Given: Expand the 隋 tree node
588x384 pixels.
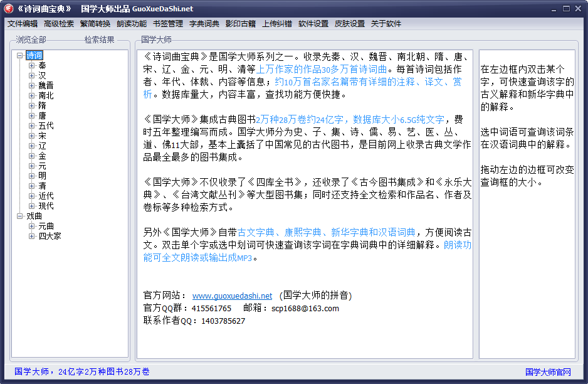Looking at the screenshot, I should [32, 105].
